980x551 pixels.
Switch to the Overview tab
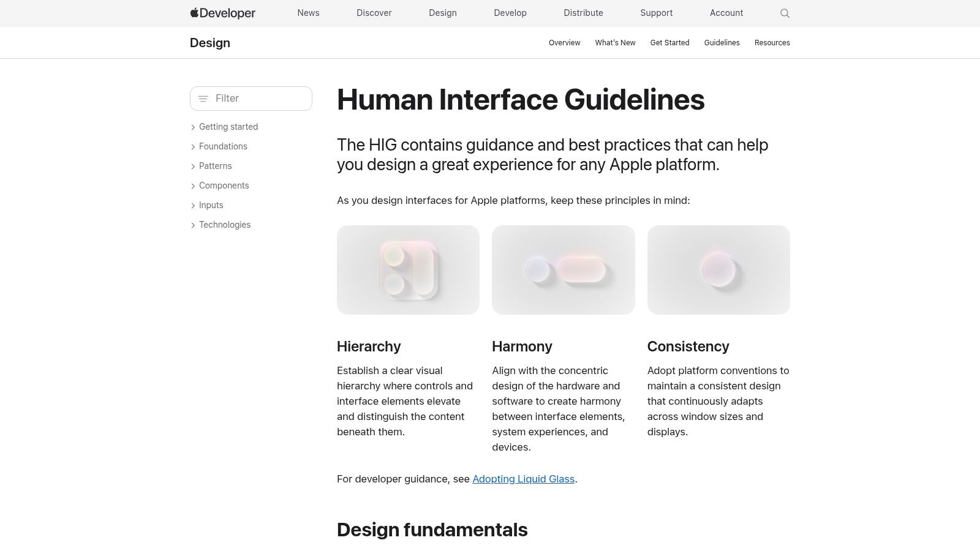564,42
